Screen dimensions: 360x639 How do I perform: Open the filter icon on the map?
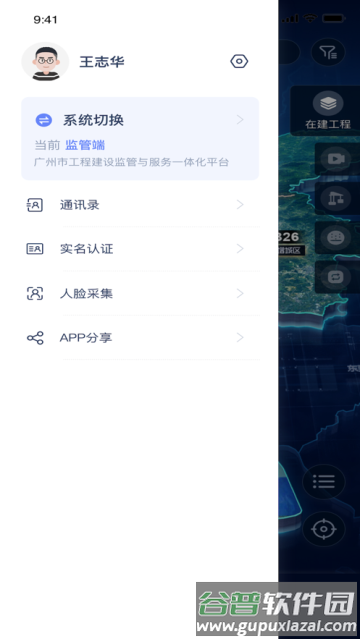[328, 52]
